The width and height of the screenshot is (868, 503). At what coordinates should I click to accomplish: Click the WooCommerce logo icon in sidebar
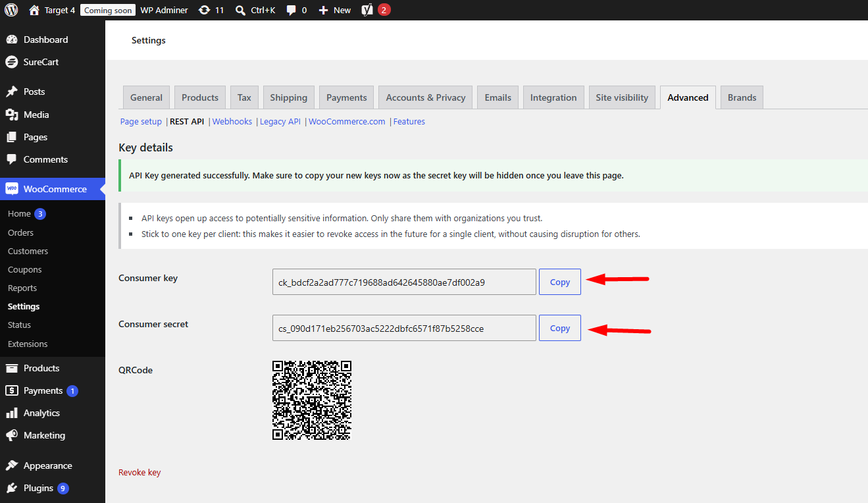point(12,189)
